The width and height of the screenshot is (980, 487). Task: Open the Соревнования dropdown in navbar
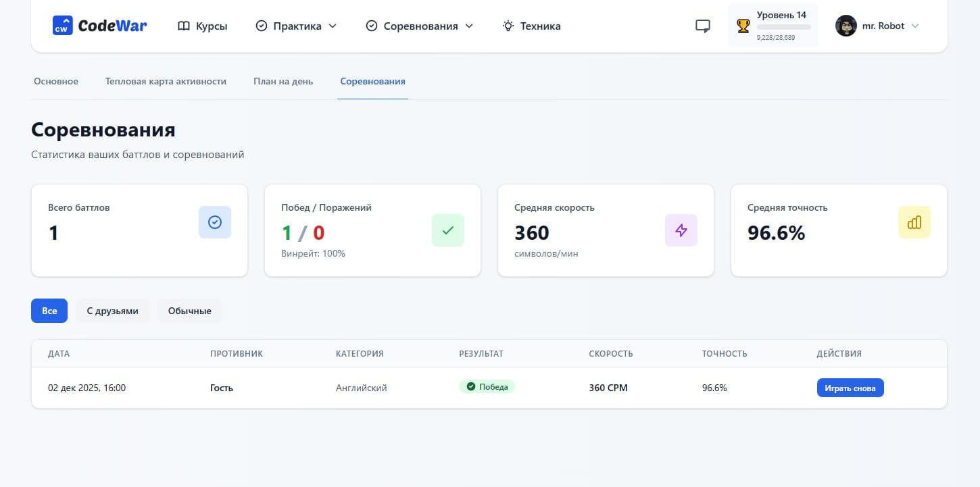[418, 26]
